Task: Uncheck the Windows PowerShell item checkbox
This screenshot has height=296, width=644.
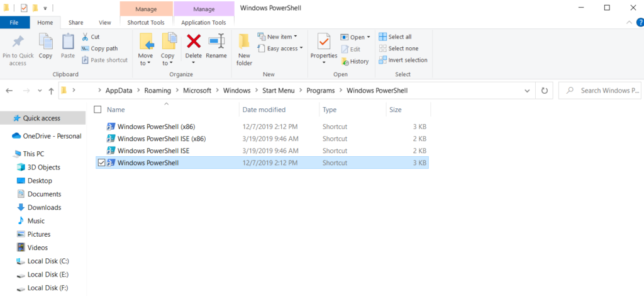Action: (101, 162)
